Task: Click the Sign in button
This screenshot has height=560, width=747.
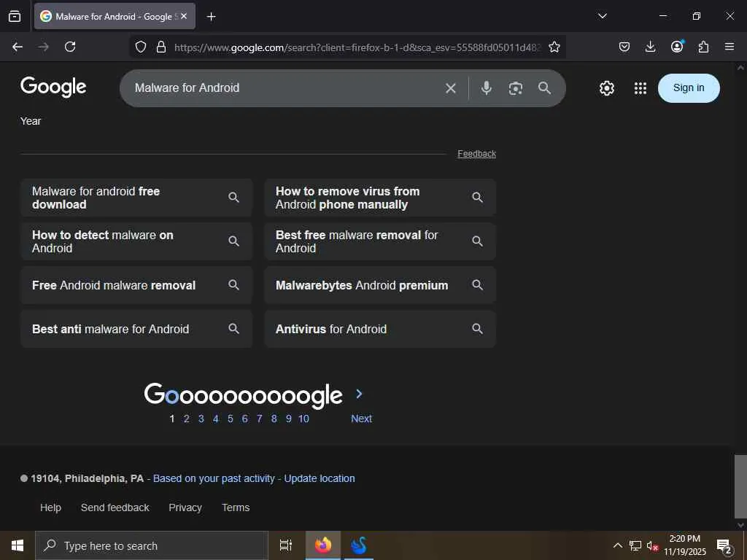Action: coord(689,88)
